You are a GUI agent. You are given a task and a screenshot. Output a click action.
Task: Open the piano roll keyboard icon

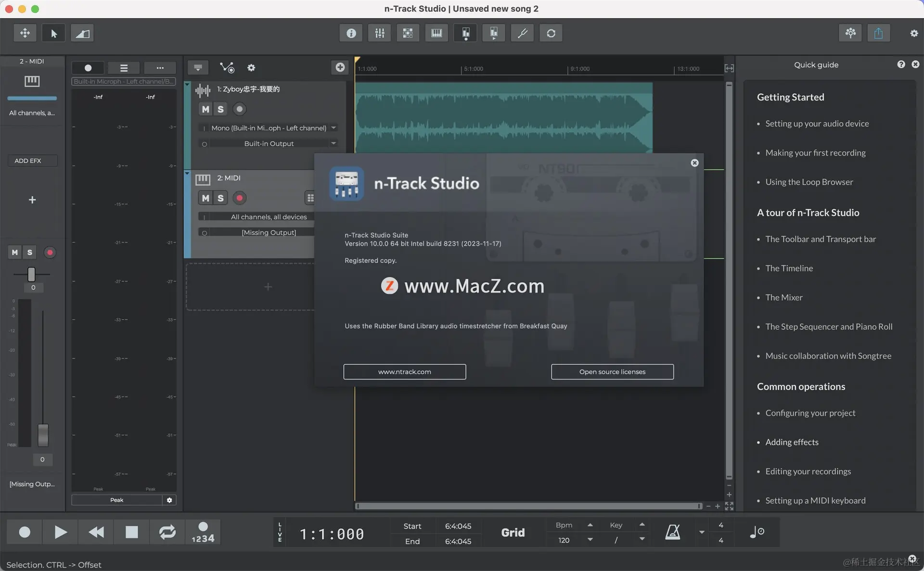coord(436,33)
